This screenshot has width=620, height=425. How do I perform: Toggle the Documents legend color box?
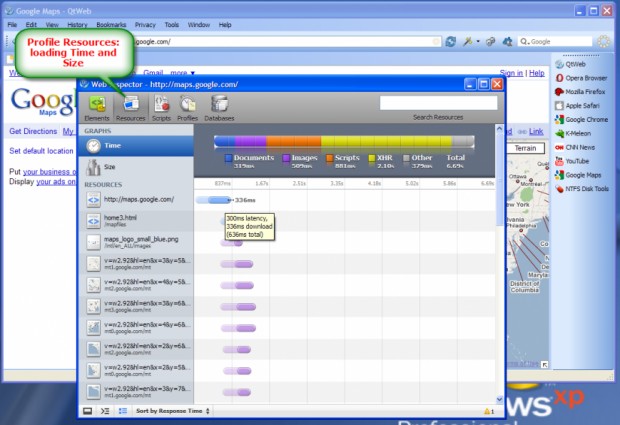click(x=228, y=158)
